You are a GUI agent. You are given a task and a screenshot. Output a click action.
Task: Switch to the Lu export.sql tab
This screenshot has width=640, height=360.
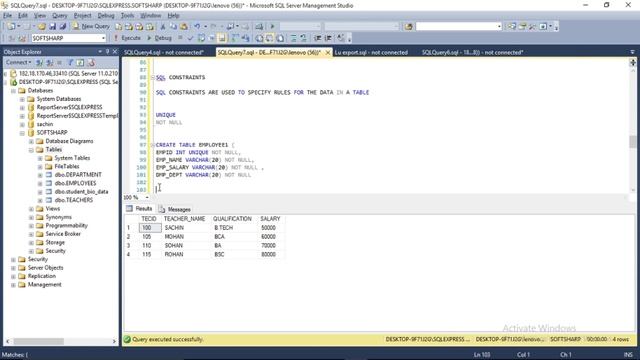[x=371, y=52]
